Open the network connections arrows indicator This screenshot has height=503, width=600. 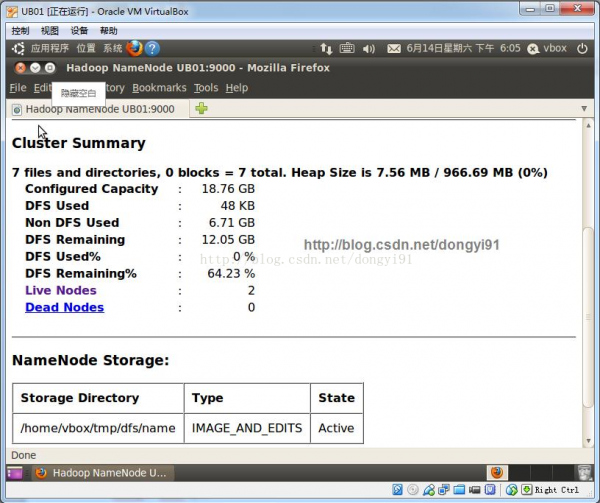tap(326, 49)
